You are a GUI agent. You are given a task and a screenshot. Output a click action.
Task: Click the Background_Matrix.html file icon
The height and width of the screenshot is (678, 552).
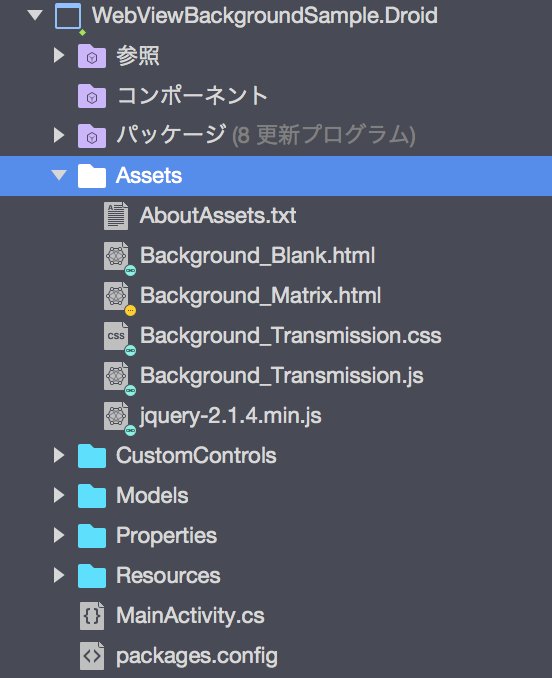tap(116, 296)
